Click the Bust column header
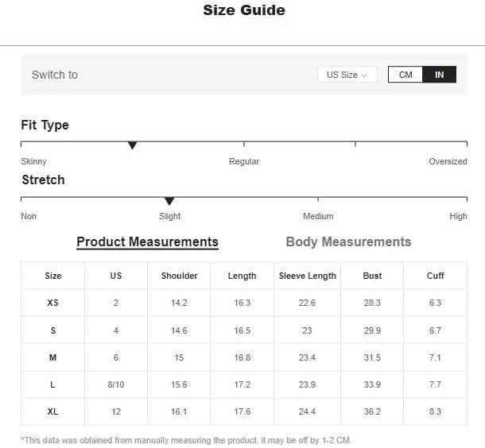 pyautogui.click(x=372, y=276)
